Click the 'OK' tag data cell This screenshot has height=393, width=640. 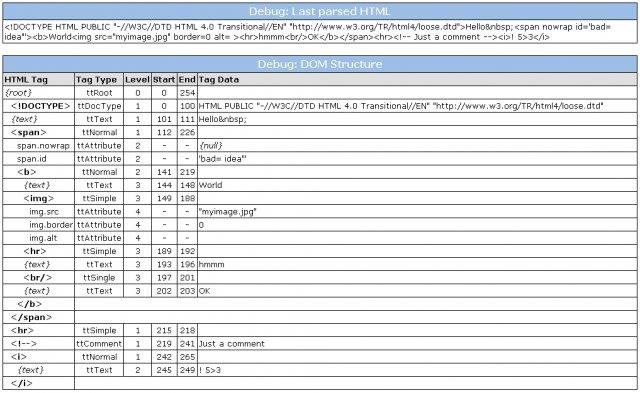(x=417, y=291)
